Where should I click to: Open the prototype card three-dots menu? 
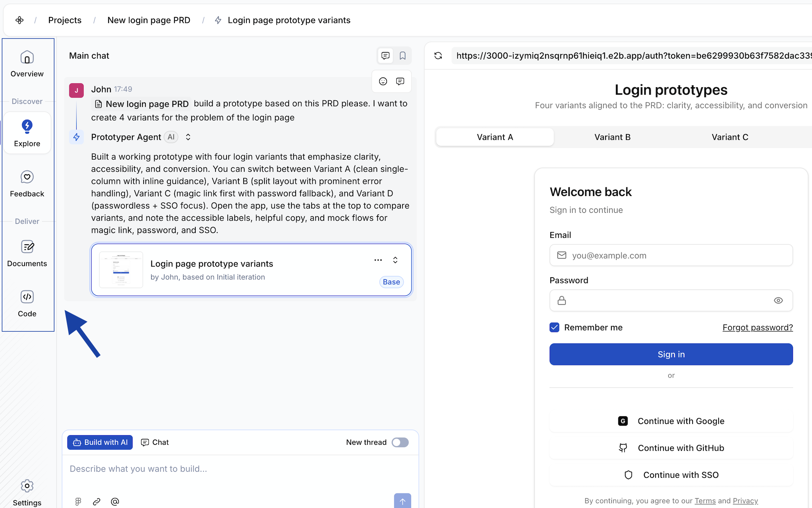click(378, 260)
